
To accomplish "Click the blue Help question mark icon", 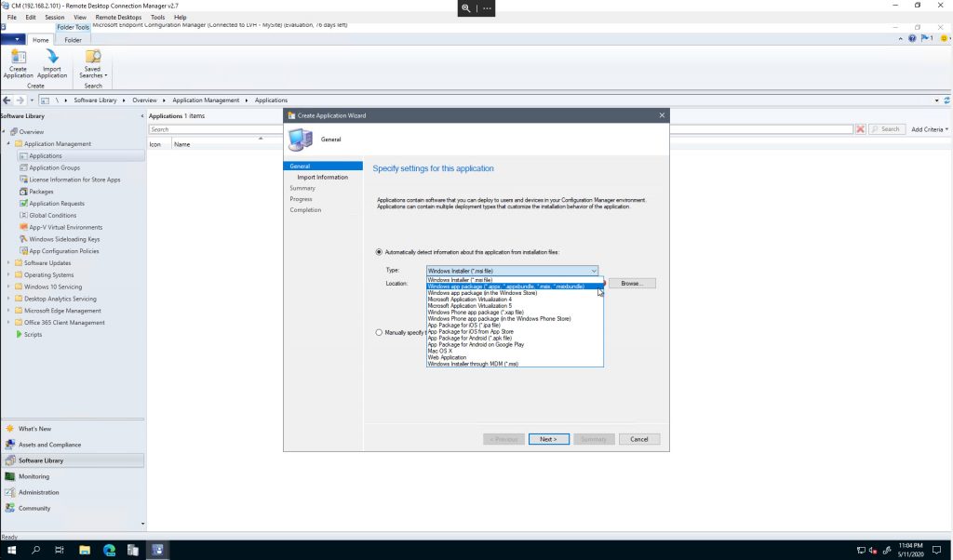I will point(912,38).
